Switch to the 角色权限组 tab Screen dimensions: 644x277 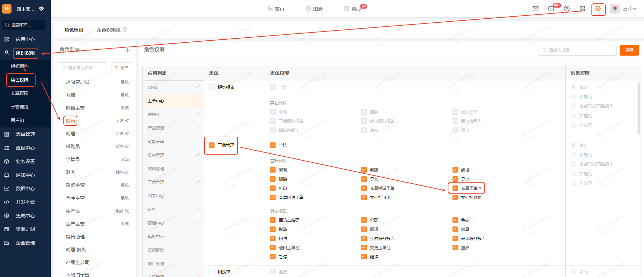pyautogui.click(x=108, y=30)
